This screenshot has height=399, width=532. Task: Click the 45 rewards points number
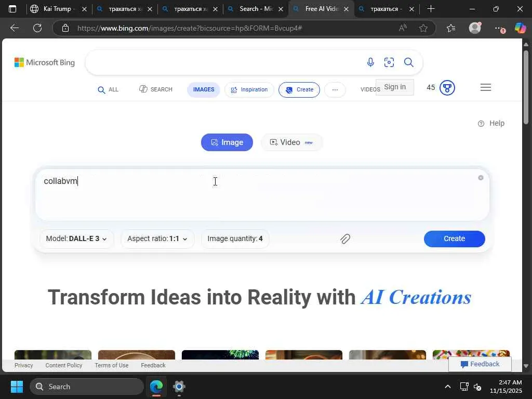click(431, 87)
